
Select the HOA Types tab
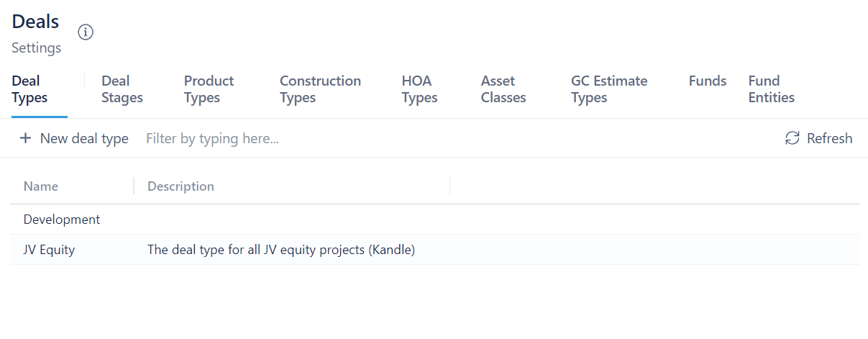(419, 89)
